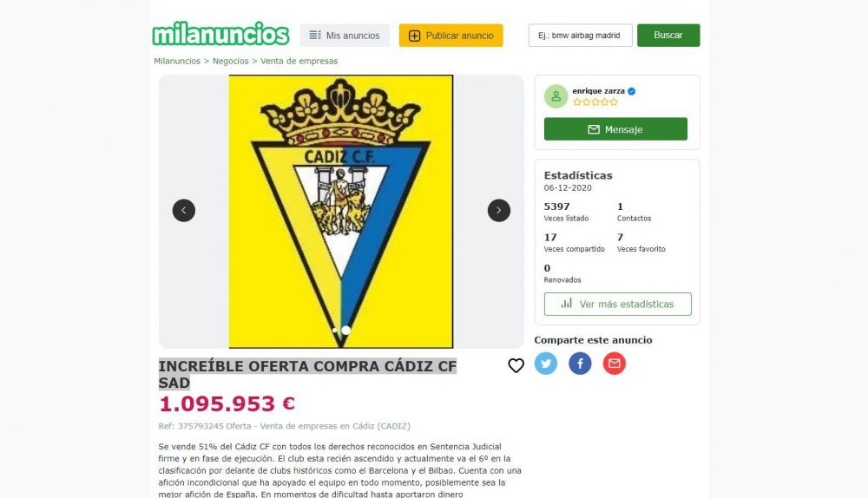Open Ver más estadísticas
868x498 pixels.
[618, 304]
